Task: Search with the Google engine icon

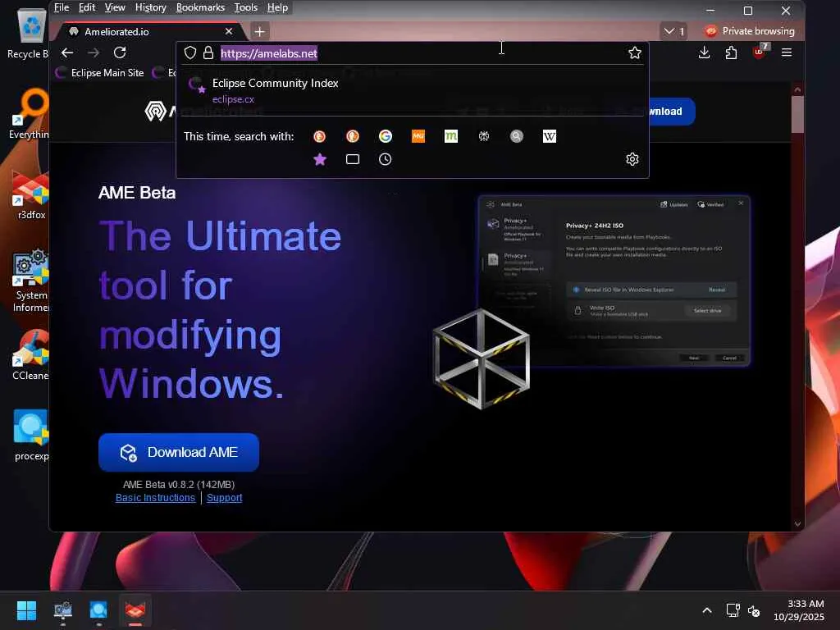Action: 386,136
